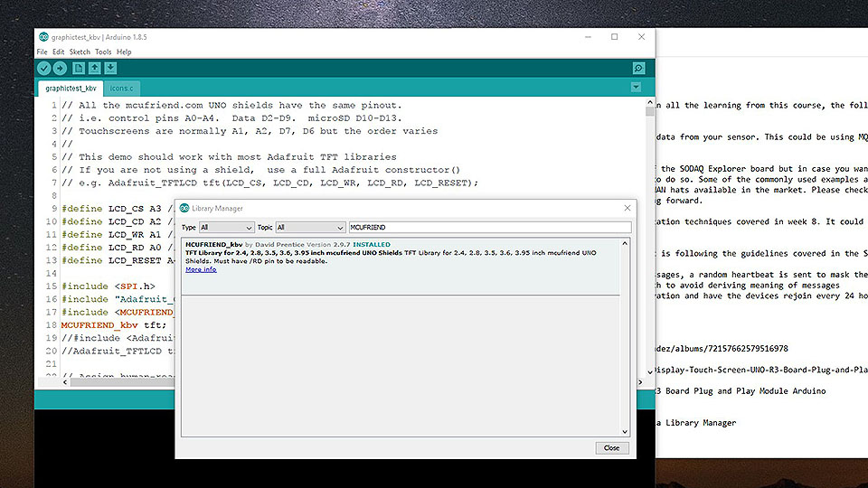
Task: Click the Library Manager dialog logo icon
Action: coord(184,208)
